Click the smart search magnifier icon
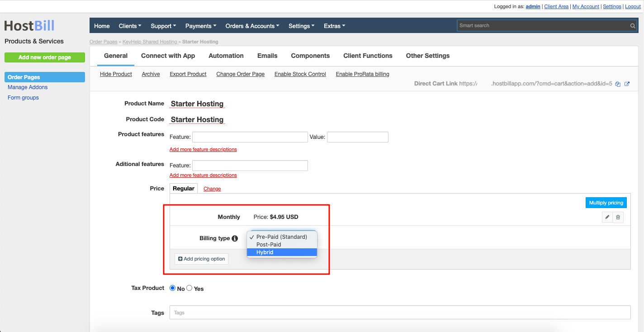The image size is (644, 332). point(632,25)
